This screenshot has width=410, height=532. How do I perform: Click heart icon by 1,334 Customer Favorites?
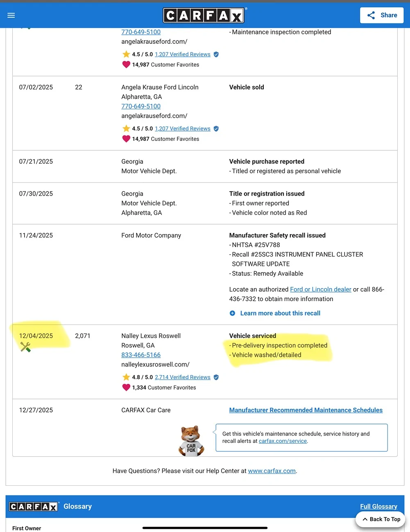pyautogui.click(x=126, y=388)
